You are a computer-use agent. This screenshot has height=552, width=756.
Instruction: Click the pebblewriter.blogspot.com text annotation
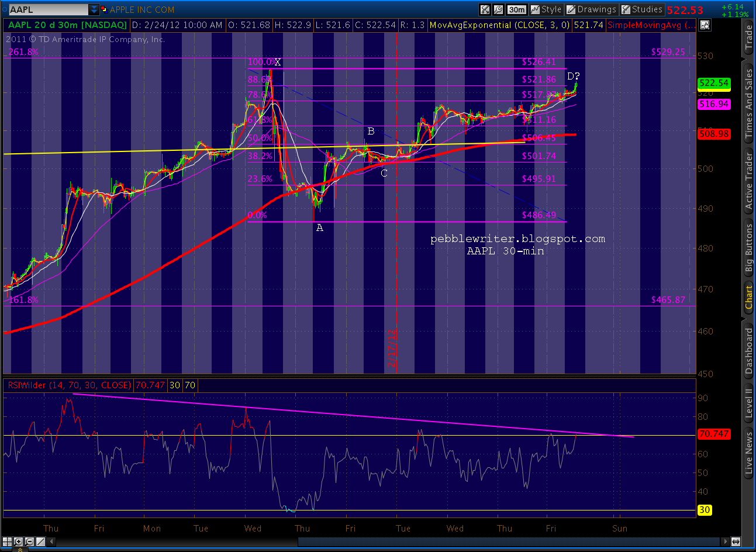click(x=517, y=239)
